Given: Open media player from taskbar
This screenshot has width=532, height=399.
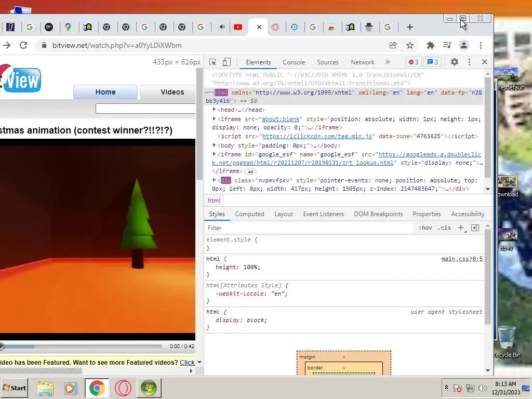Looking at the screenshot, I should coord(71,388).
